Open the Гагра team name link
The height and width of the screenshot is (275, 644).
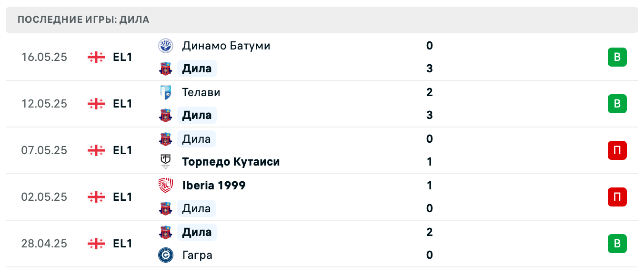(197, 255)
